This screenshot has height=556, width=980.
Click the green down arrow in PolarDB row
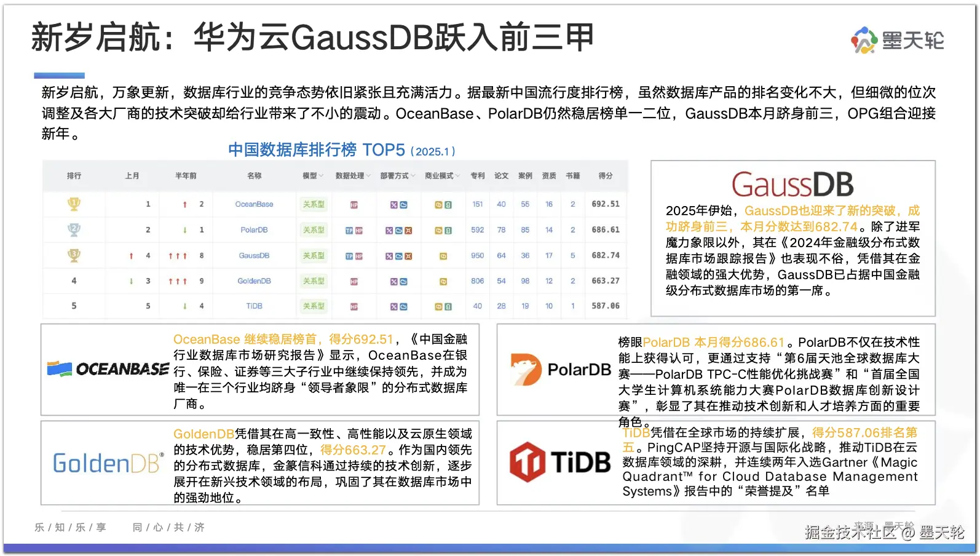[184, 230]
